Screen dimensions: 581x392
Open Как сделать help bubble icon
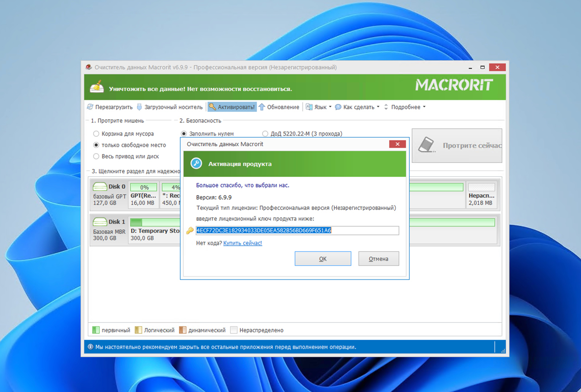(x=339, y=107)
